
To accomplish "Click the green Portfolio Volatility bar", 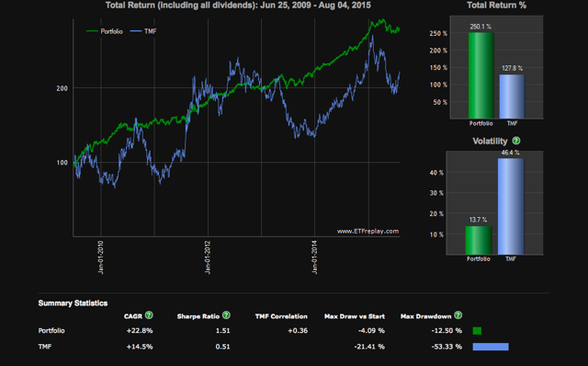I will [478, 240].
